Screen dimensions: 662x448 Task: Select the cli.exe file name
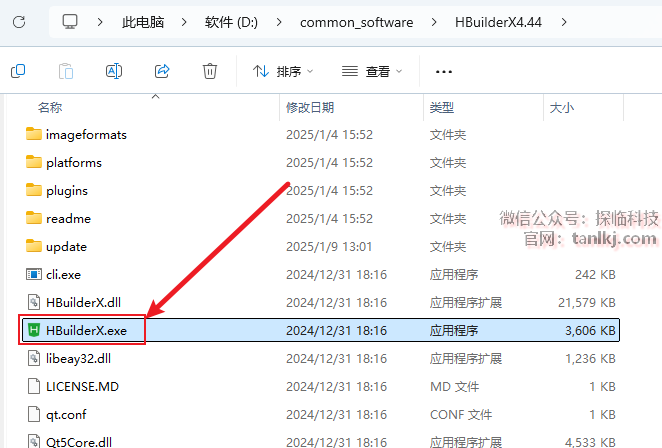[63, 275]
